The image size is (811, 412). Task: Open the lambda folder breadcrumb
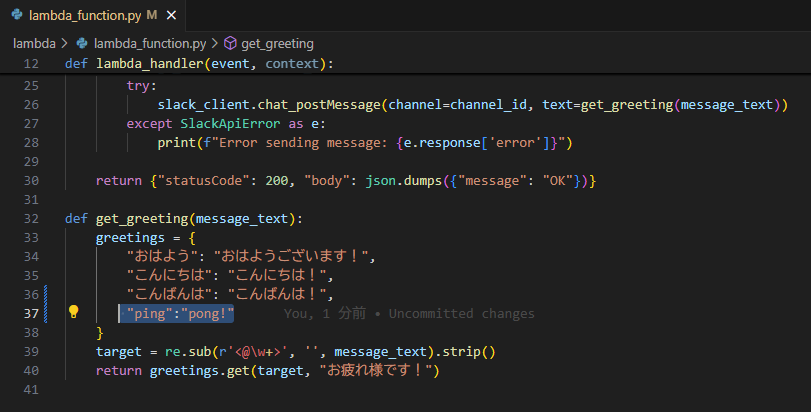pyautogui.click(x=34, y=43)
